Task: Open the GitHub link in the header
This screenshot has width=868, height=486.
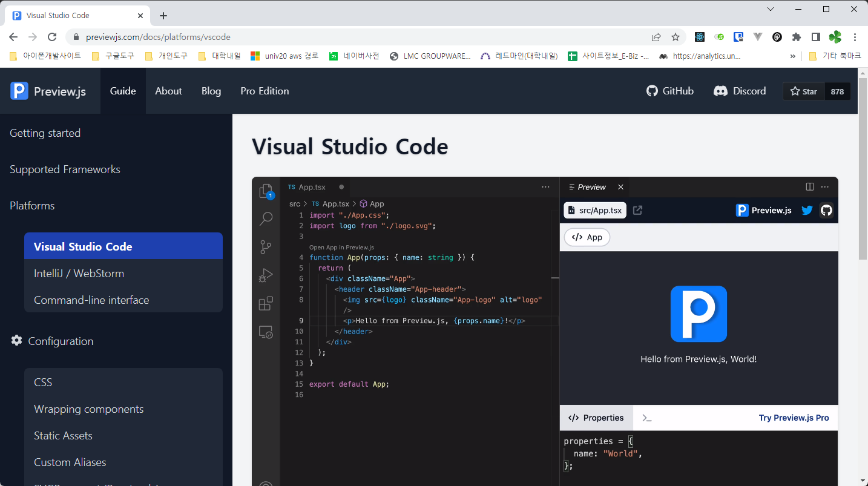Action: (x=670, y=91)
